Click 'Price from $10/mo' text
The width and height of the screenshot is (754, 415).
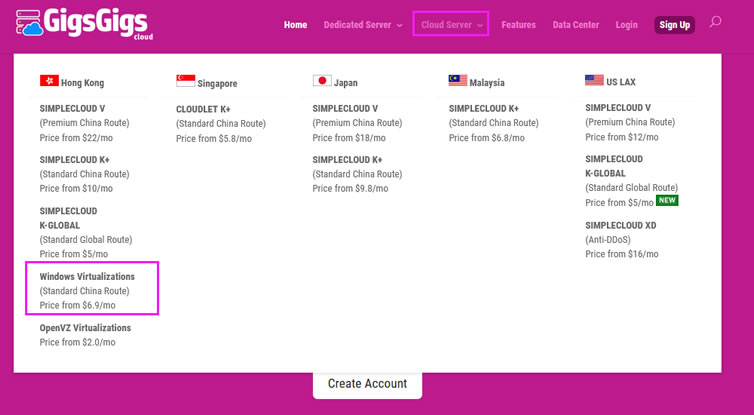coord(76,189)
